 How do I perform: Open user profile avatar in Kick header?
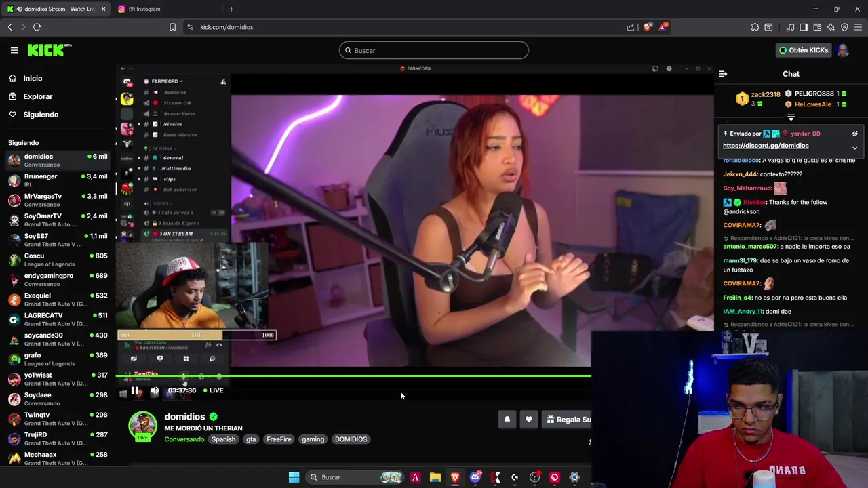(x=843, y=50)
